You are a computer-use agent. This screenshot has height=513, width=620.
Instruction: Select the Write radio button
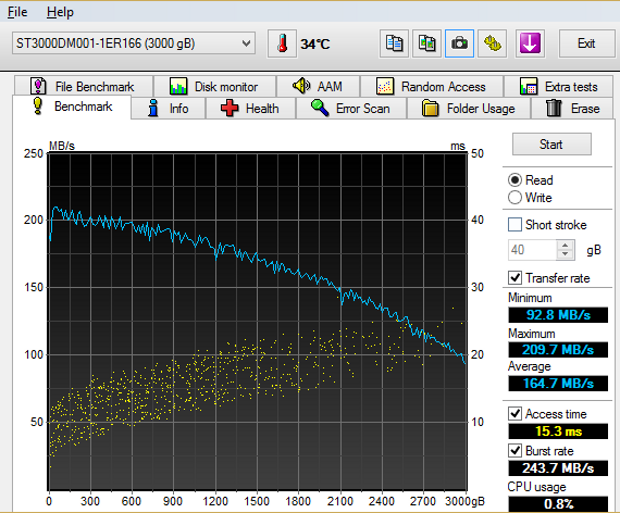coord(515,198)
